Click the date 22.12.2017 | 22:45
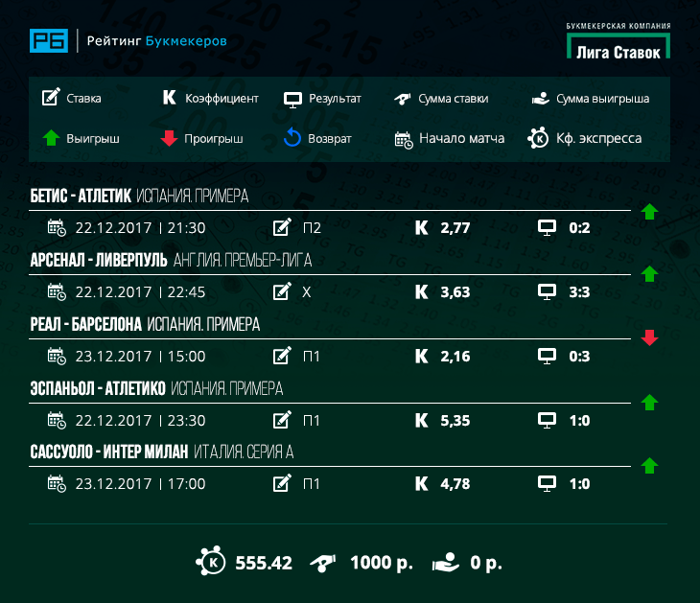This screenshot has height=603, width=700. click(140, 292)
